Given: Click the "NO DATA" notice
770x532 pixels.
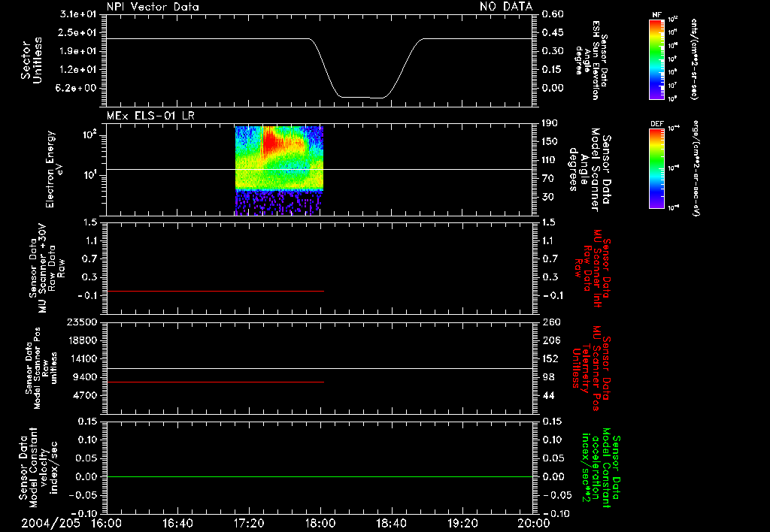Looking at the screenshot, I should [506, 6].
